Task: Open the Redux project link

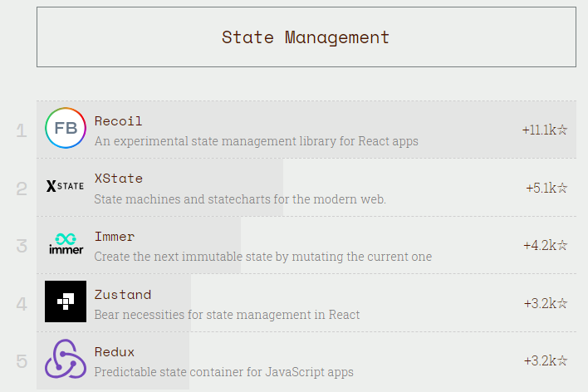Action: [115, 352]
